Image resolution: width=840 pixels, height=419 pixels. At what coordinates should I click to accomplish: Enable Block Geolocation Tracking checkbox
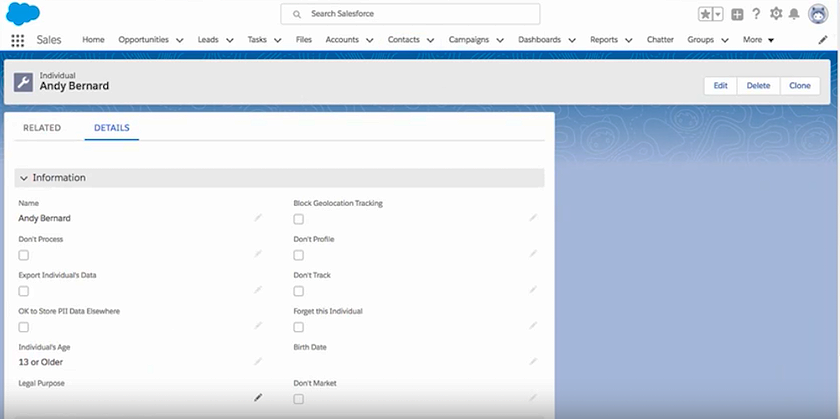click(x=298, y=219)
